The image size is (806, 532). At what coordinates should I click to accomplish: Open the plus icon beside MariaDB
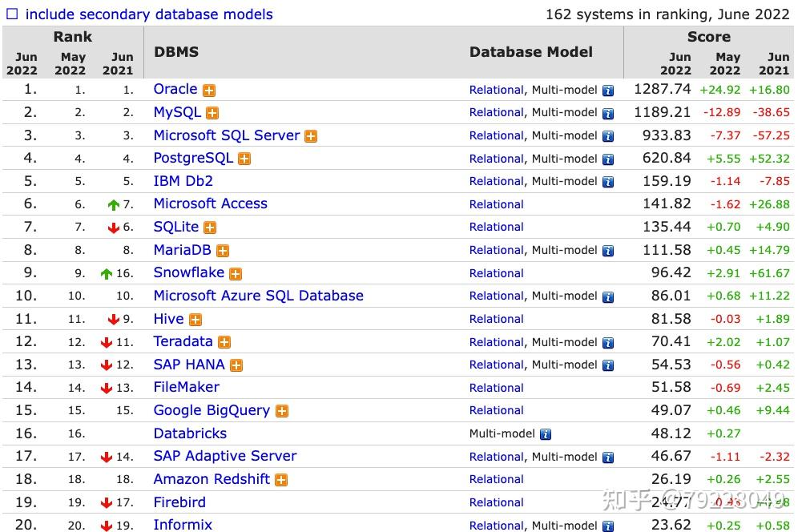(223, 251)
